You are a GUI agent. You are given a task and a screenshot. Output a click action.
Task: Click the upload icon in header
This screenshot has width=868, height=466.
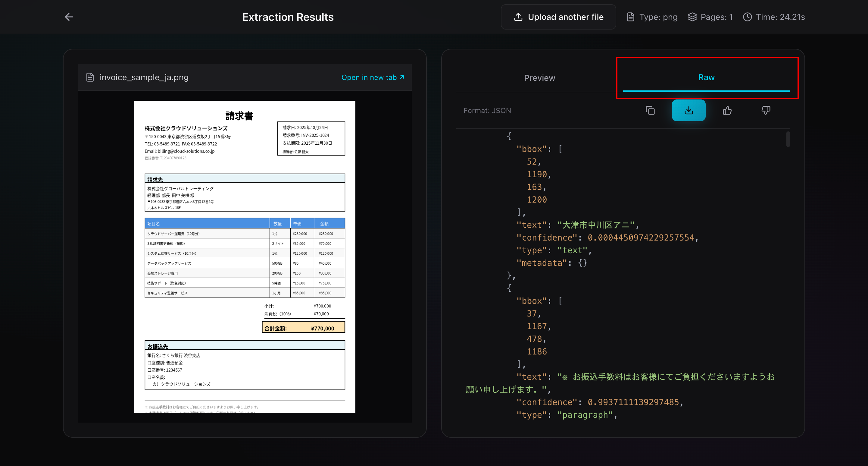click(518, 17)
